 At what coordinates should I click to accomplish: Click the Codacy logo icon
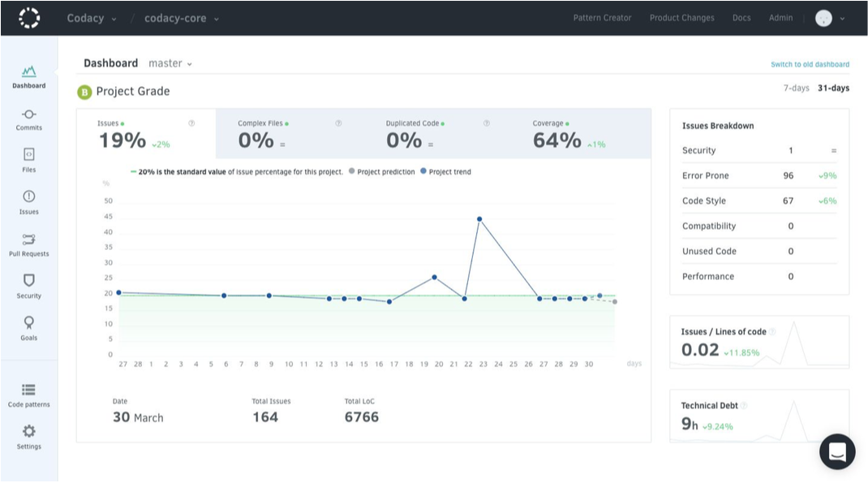(29, 18)
